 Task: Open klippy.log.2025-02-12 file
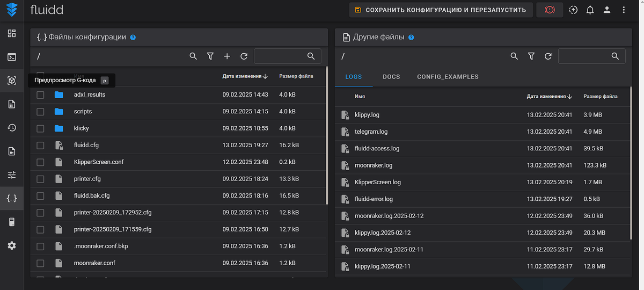point(383,233)
